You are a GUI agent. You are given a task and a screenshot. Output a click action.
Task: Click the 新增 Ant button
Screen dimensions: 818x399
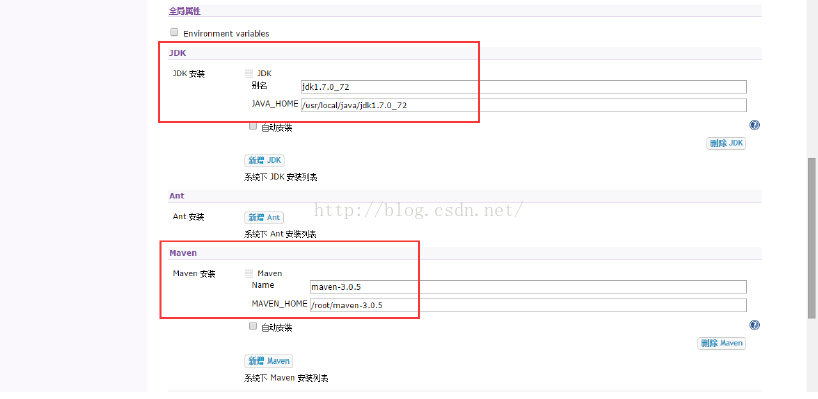click(264, 217)
